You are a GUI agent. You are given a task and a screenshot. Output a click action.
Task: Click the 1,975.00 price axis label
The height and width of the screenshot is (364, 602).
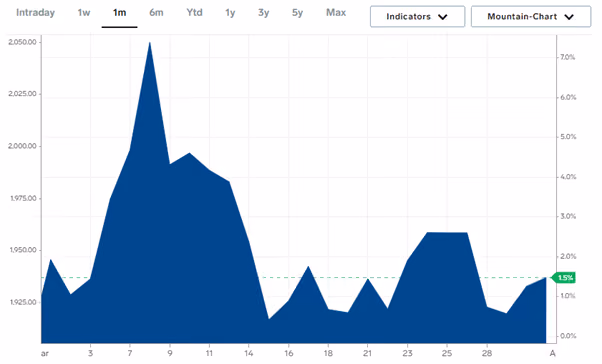23,198
